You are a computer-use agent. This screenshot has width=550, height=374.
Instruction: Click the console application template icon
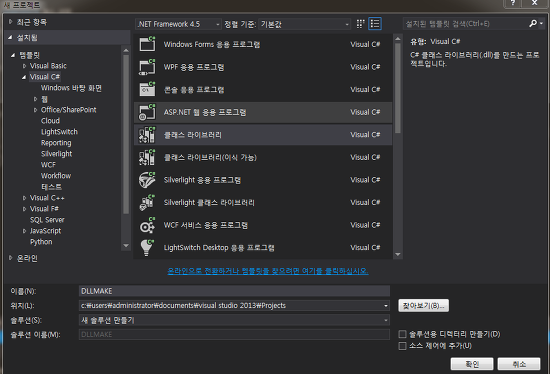(x=147, y=89)
